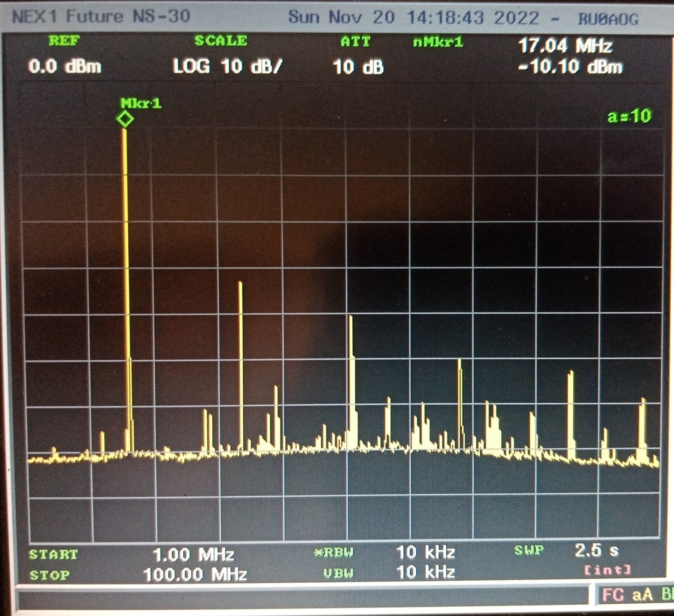The height and width of the screenshot is (616, 674).
Task: Select the REF label
Action: coord(64,40)
